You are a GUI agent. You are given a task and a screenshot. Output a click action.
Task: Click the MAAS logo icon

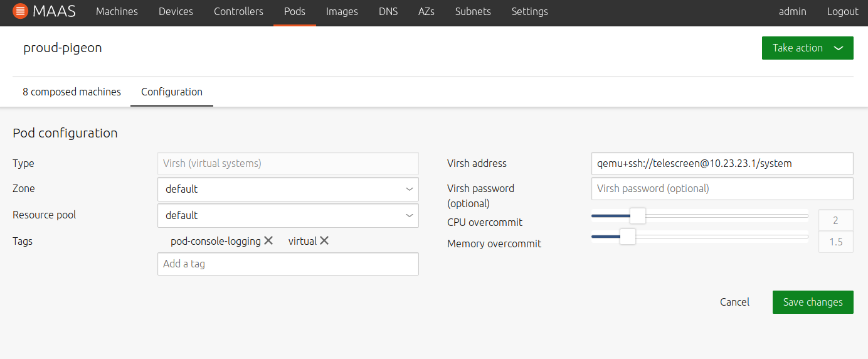click(x=20, y=11)
